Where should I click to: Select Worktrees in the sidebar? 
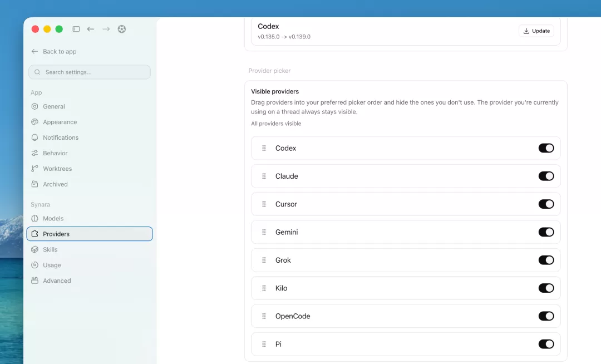(90, 169)
